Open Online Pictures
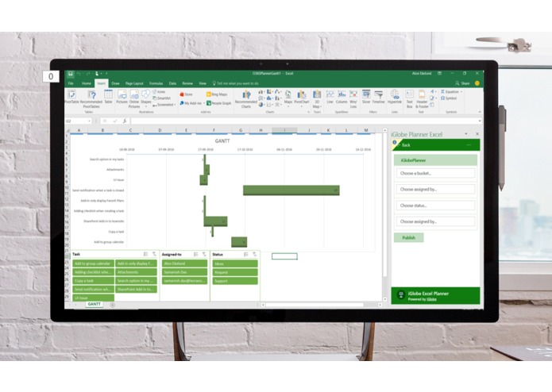 [x=133, y=98]
